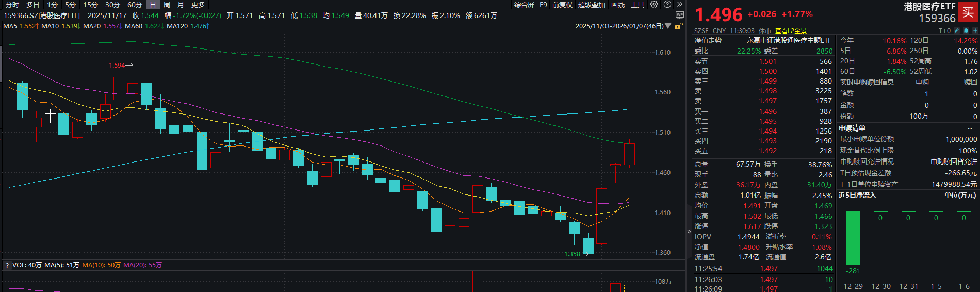Open the help question mark icon
The image size is (980, 292).
pyautogui.click(x=667, y=5)
